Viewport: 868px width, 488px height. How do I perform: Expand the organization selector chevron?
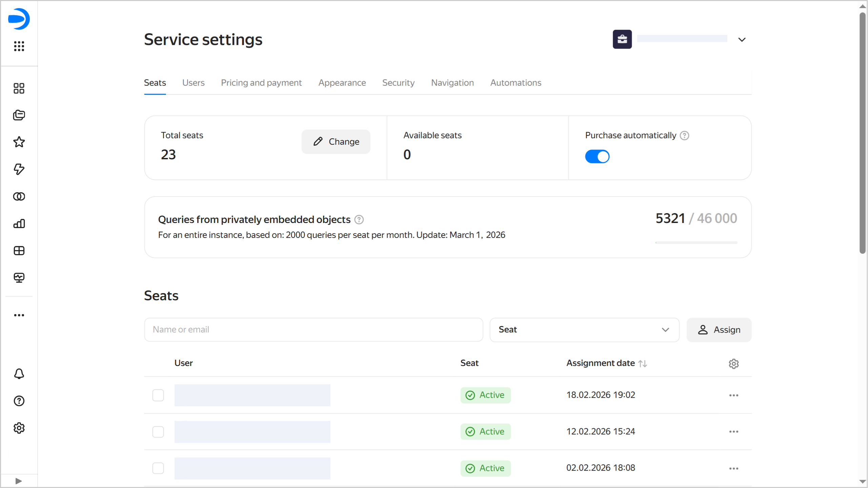point(742,40)
